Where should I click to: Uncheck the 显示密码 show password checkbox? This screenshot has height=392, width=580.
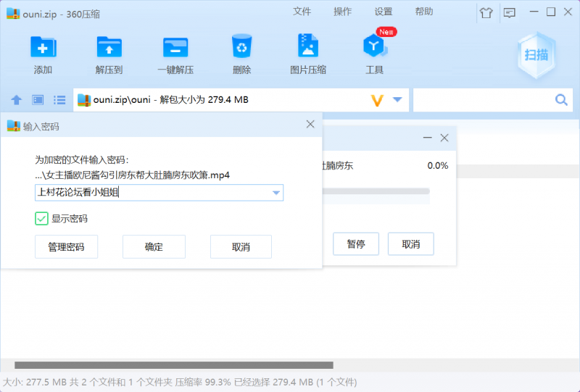pyautogui.click(x=41, y=218)
